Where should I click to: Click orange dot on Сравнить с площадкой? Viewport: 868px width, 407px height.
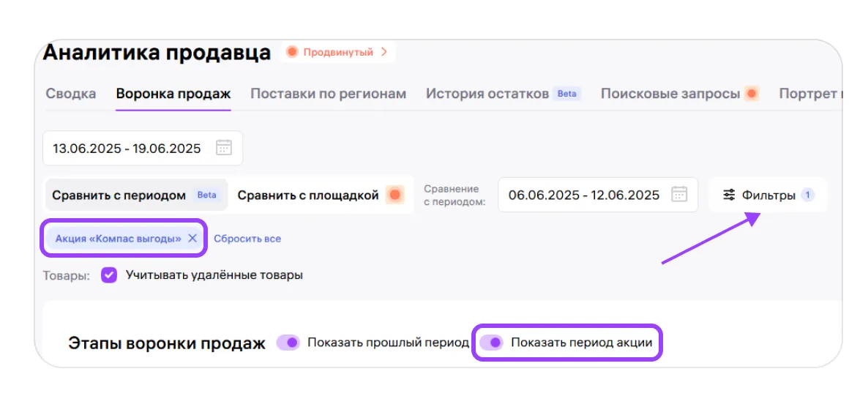395,195
